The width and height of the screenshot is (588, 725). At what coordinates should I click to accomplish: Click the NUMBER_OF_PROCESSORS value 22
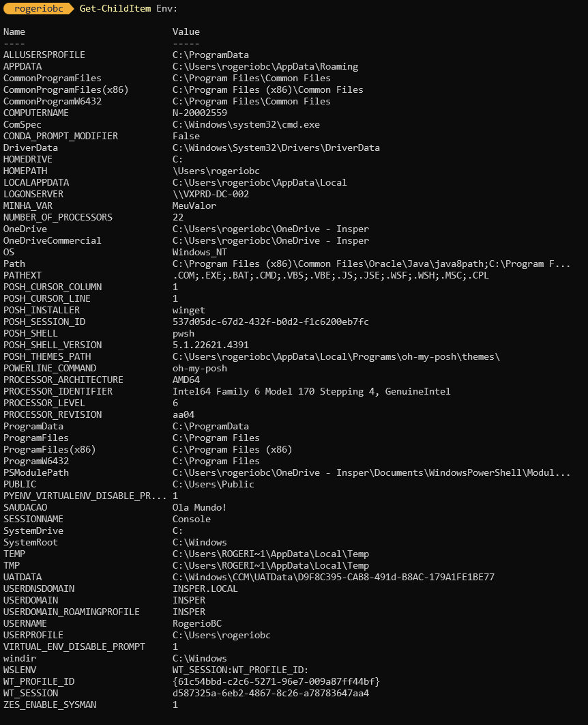tap(178, 217)
